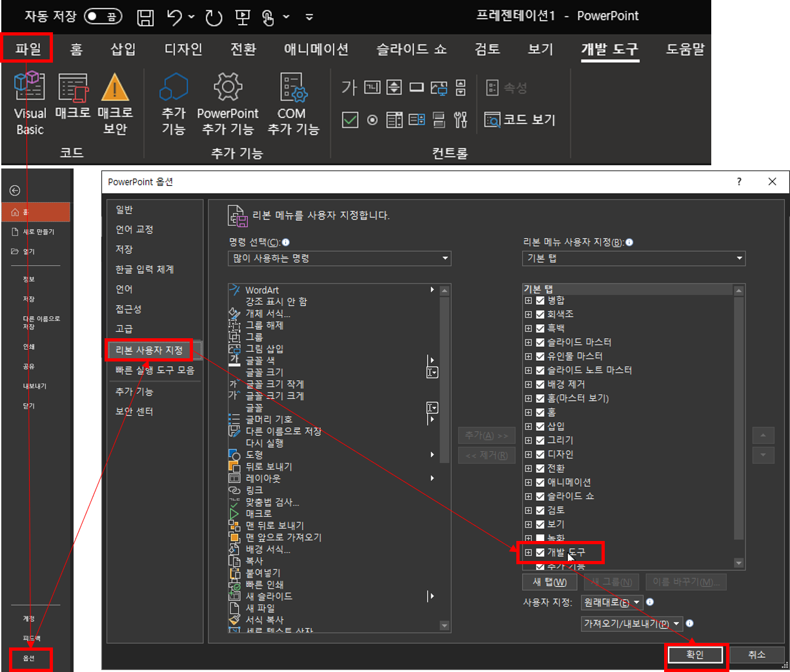Insert a command button control
The height and width of the screenshot is (672, 790).
(417, 87)
